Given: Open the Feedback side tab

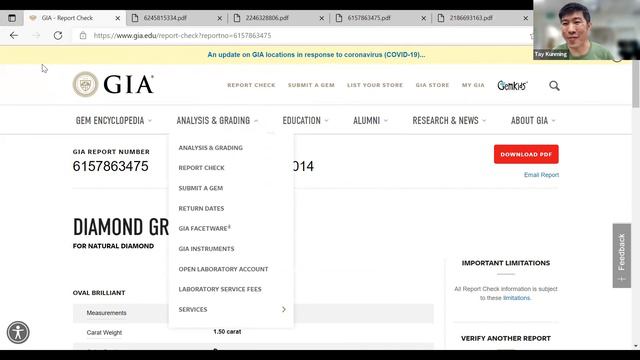Looking at the screenshot, I should tap(622, 256).
